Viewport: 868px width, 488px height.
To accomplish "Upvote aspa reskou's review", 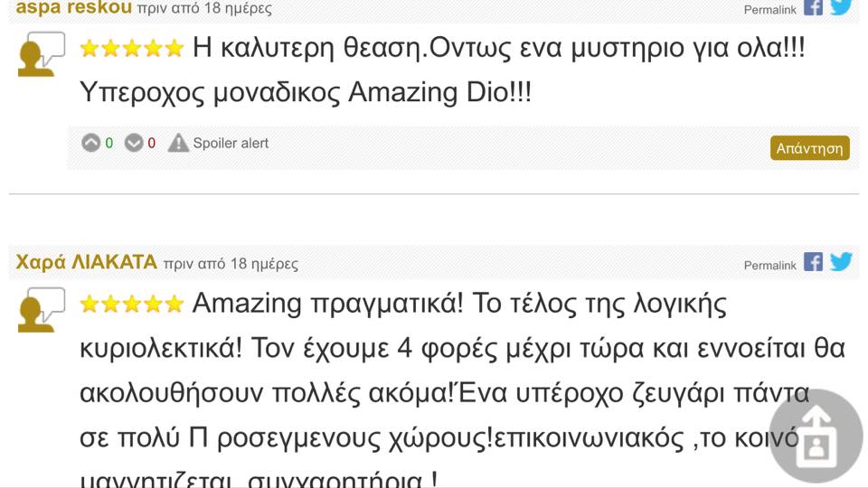I will 90,143.
